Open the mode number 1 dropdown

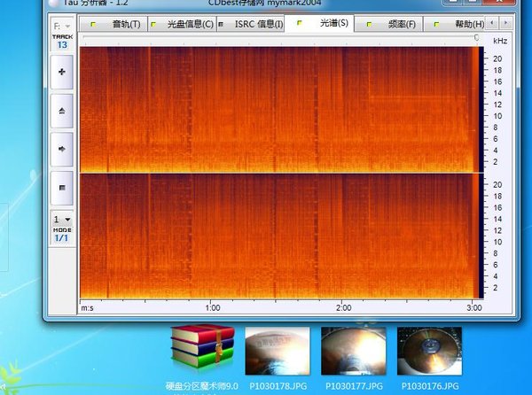[x=62, y=220]
